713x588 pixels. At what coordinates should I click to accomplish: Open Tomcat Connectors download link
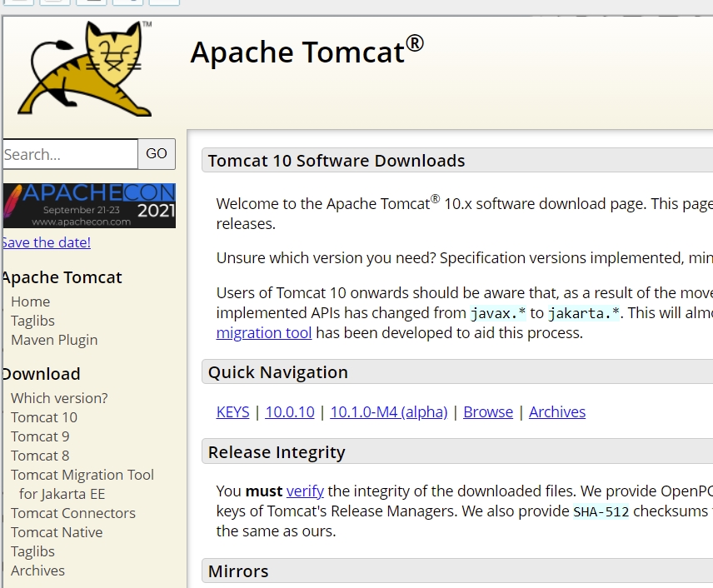pyautogui.click(x=73, y=513)
